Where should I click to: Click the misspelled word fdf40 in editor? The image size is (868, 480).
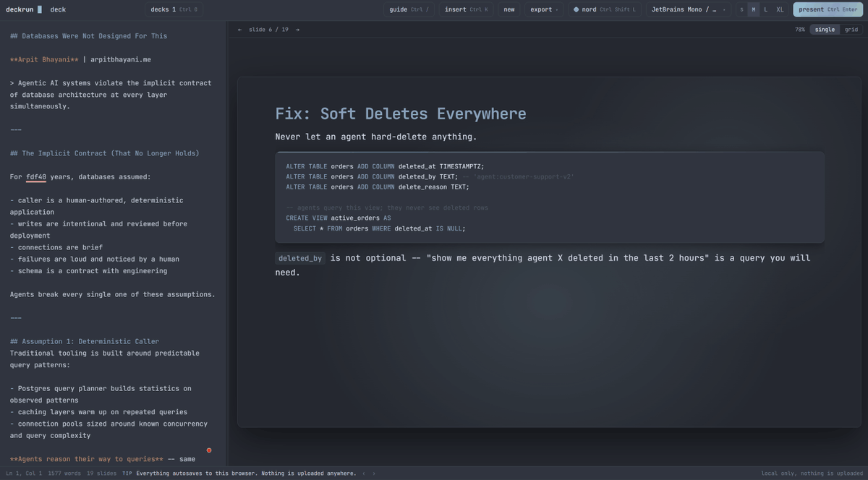pos(36,177)
